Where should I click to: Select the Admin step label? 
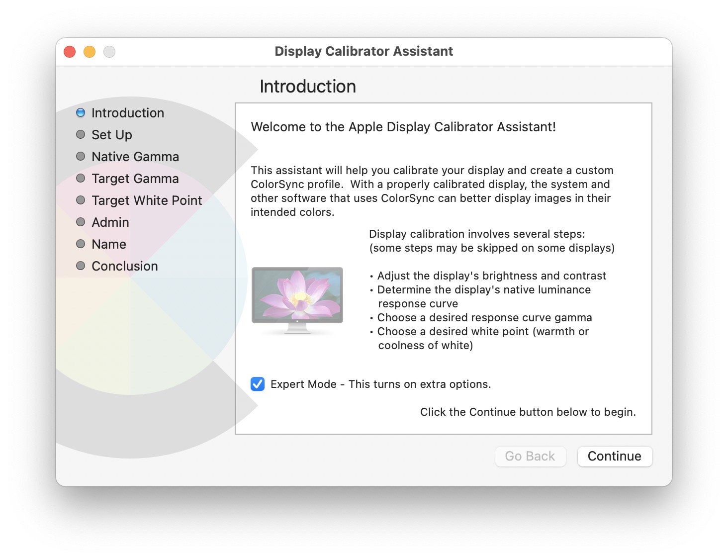pyautogui.click(x=110, y=222)
